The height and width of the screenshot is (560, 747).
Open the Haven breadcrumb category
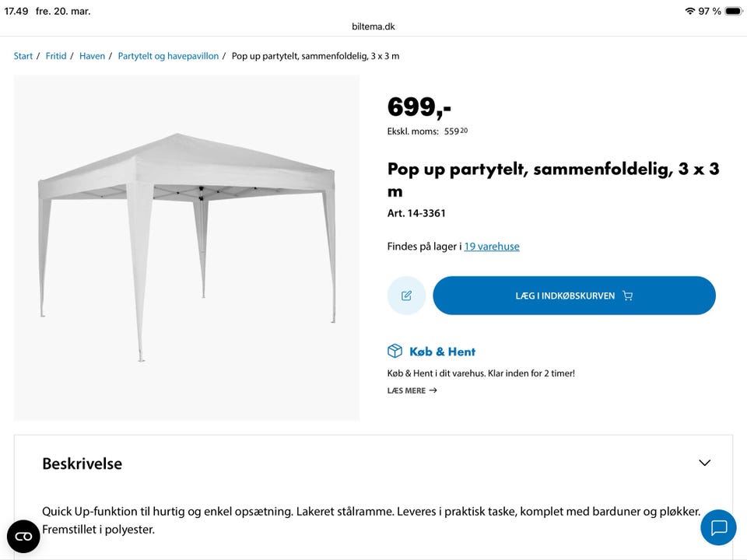(x=92, y=56)
